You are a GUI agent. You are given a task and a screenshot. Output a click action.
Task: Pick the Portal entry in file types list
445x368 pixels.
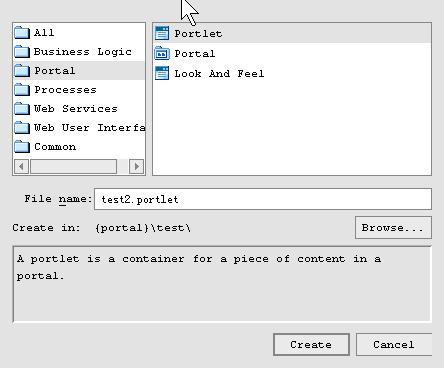tap(292, 53)
